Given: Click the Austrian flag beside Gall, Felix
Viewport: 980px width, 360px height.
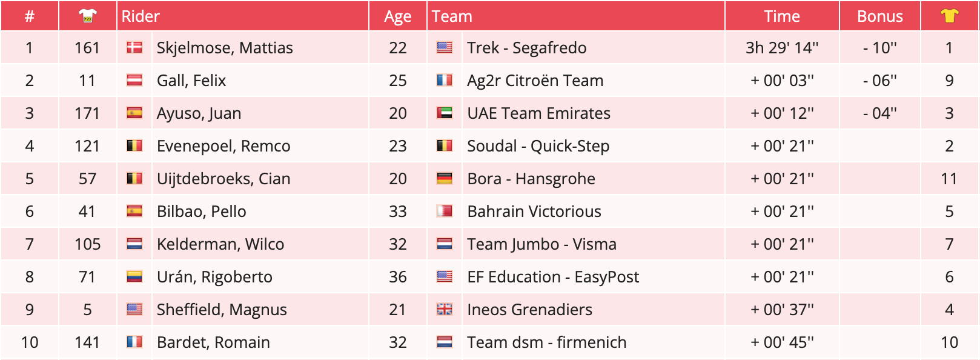Looking at the screenshot, I should point(134,81).
